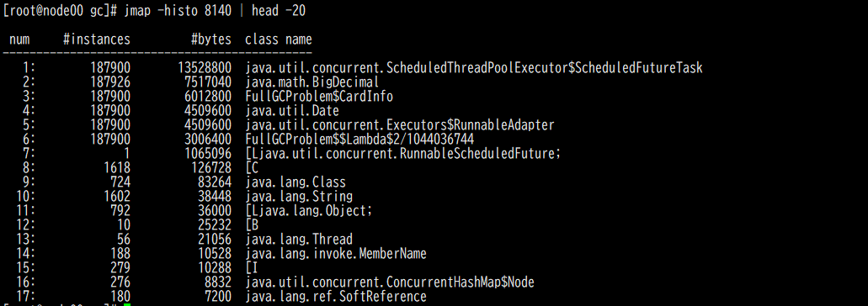
Task: Click the '#instances' column header
Action: pyautogui.click(x=97, y=40)
